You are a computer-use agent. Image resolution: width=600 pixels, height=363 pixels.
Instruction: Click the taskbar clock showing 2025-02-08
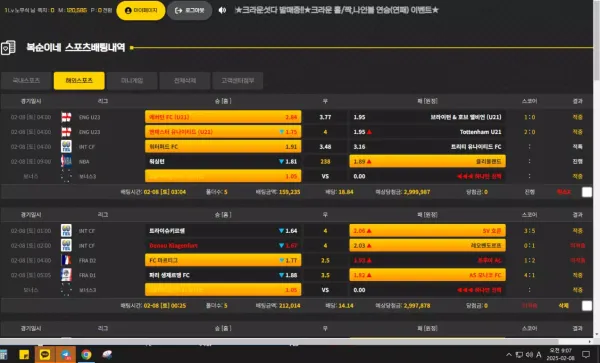point(561,355)
